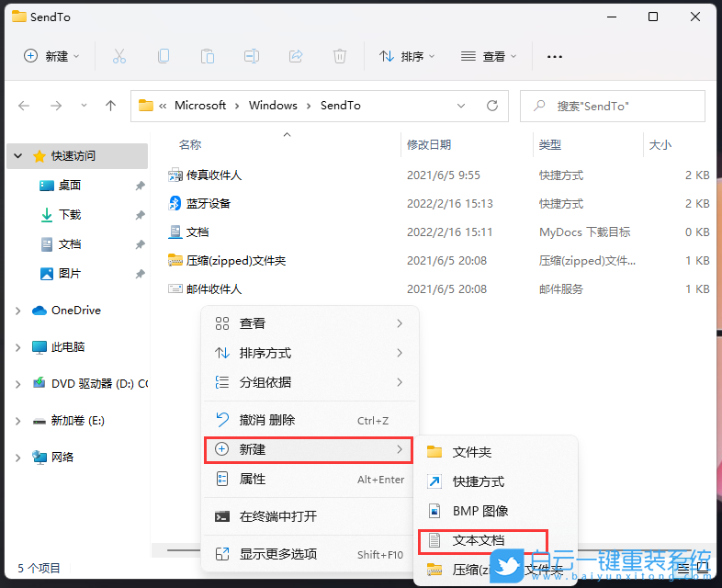Sort by the 修改日期 column header
The width and height of the screenshot is (722, 588).
pyautogui.click(x=429, y=145)
